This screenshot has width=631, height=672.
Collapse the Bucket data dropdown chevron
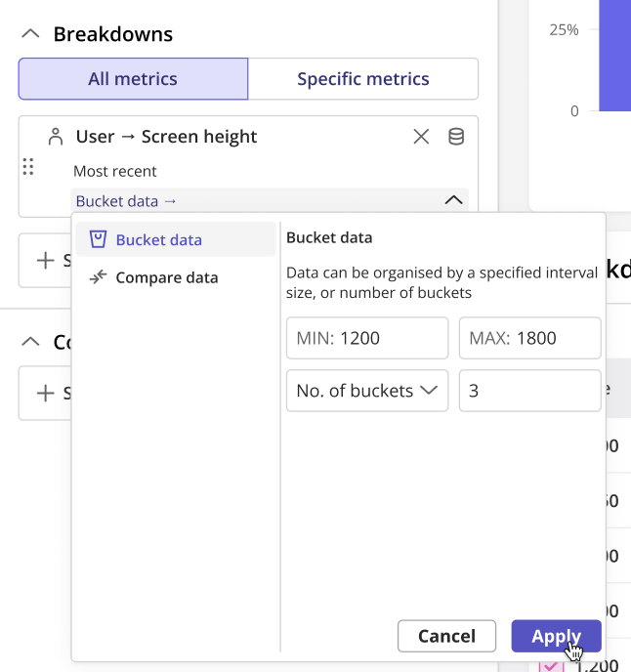[x=453, y=200]
